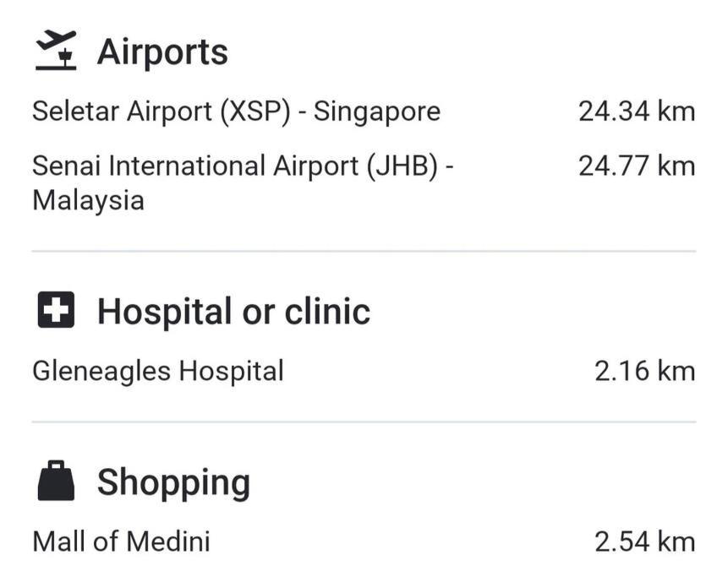Click the XSP airport code text
Viewport: 728px width, 577px height.
255,112
